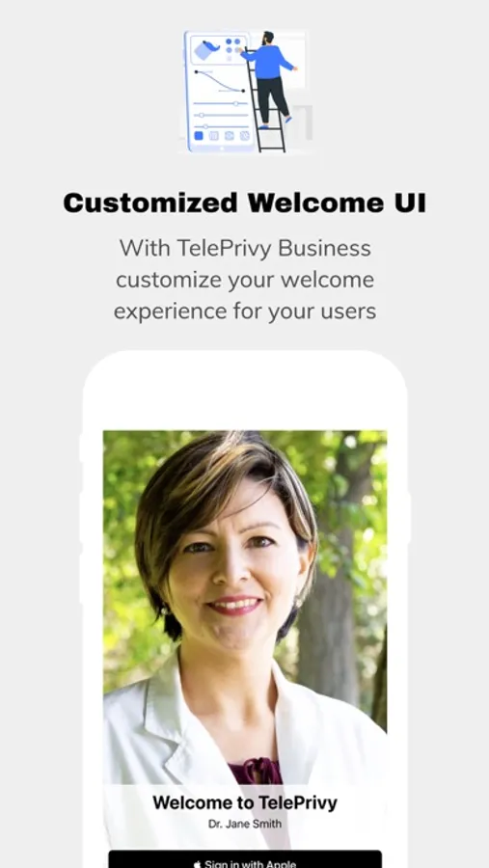This screenshot has height=868, width=489.
Task: Click the man on the ladder illustration
Action: (270, 79)
